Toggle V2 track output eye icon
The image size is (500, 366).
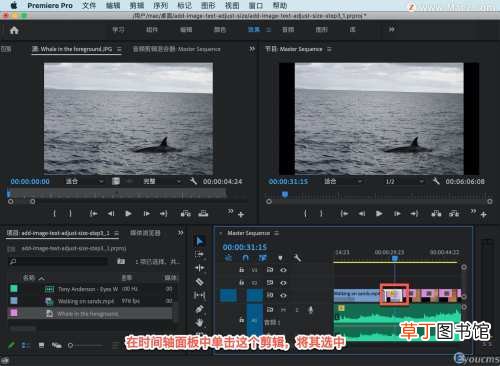click(283, 283)
